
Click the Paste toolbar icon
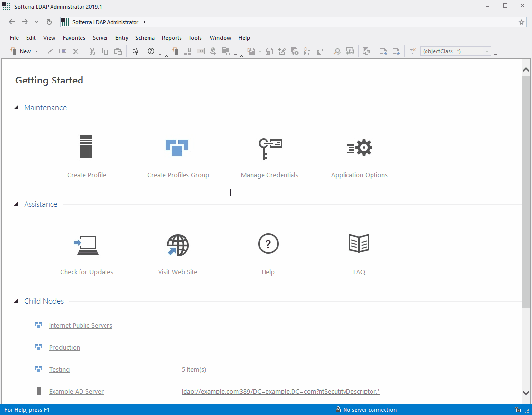tap(118, 51)
